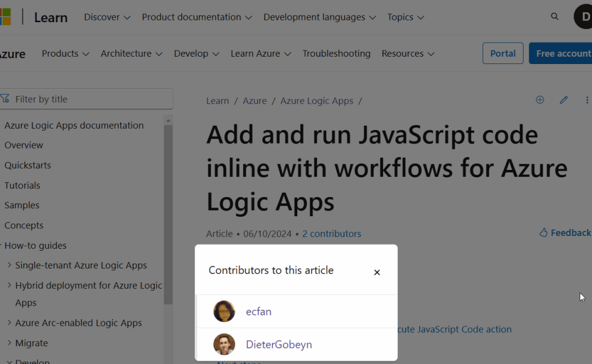Expand the Products menu
The image size is (592, 364).
[x=65, y=54]
